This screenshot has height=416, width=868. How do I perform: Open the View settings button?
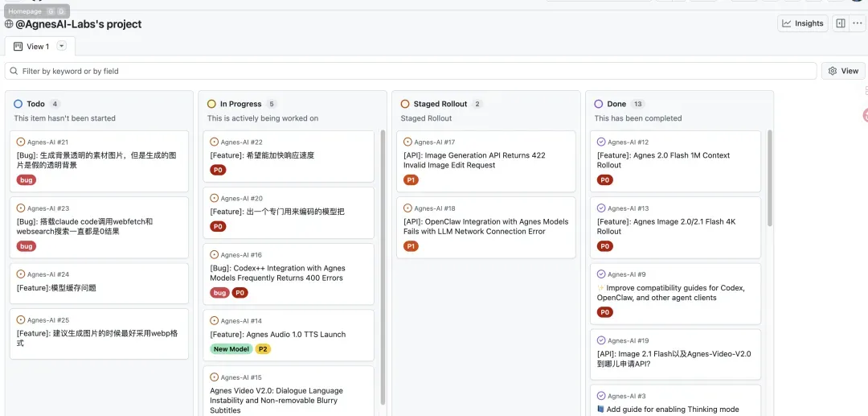pos(843,71)
